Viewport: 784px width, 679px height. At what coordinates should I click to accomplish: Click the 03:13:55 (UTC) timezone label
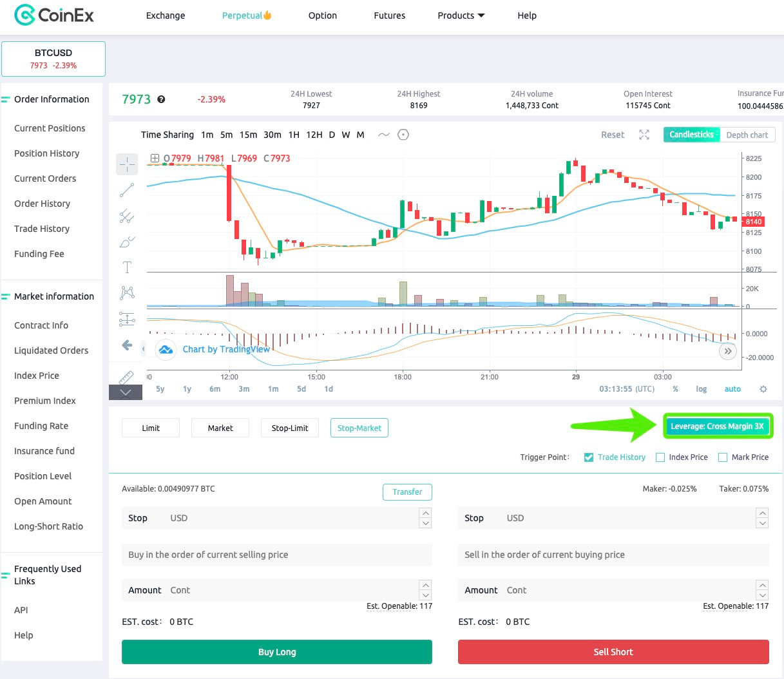coord(627,389)
